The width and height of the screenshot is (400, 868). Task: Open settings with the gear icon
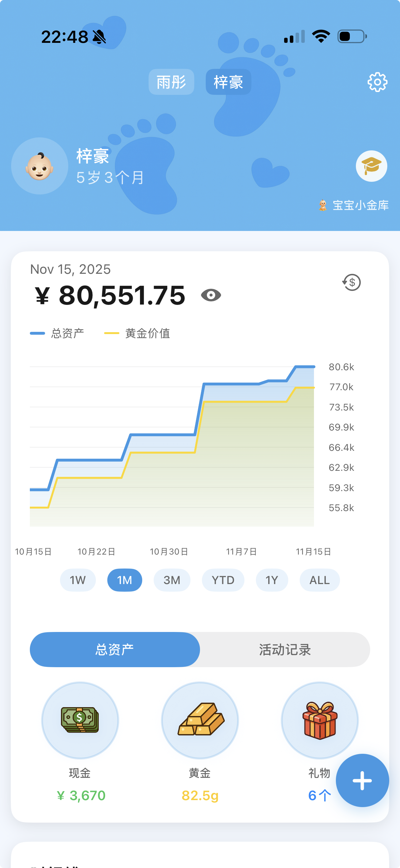tap(377, 82)
